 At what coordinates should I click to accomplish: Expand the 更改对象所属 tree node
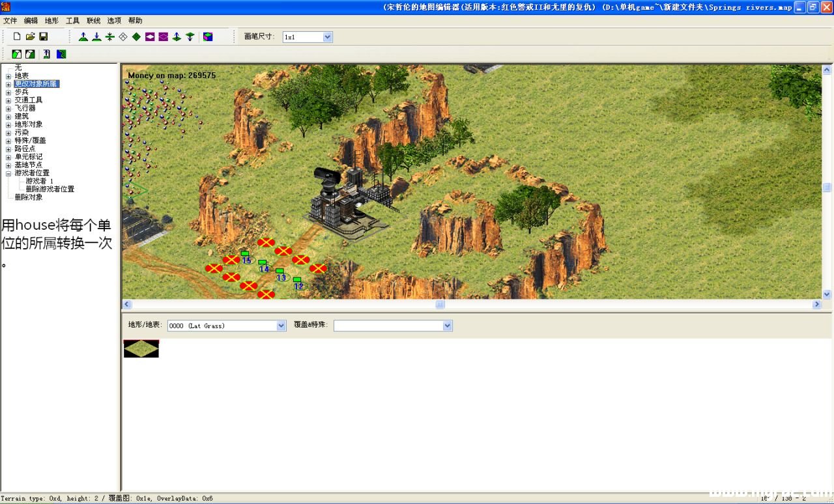(x=8, y=84)
